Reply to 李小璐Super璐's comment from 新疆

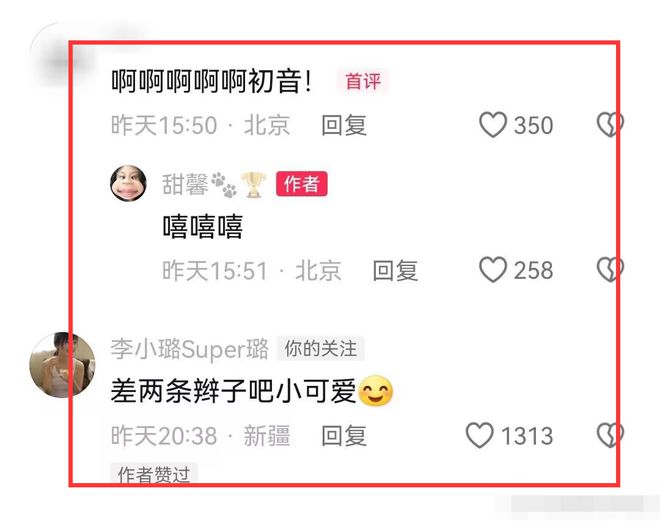(344, 436)
